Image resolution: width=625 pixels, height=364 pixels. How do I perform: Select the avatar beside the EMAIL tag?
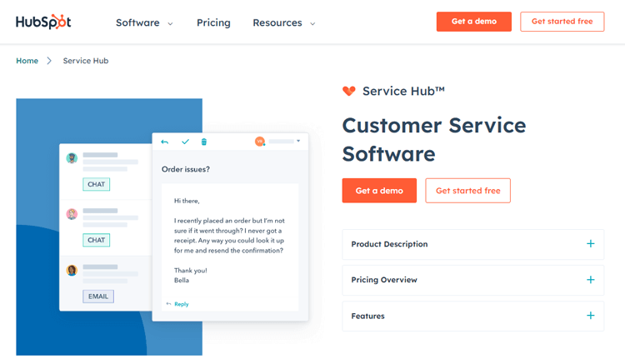pyautogui.click(x=72, y=271)
